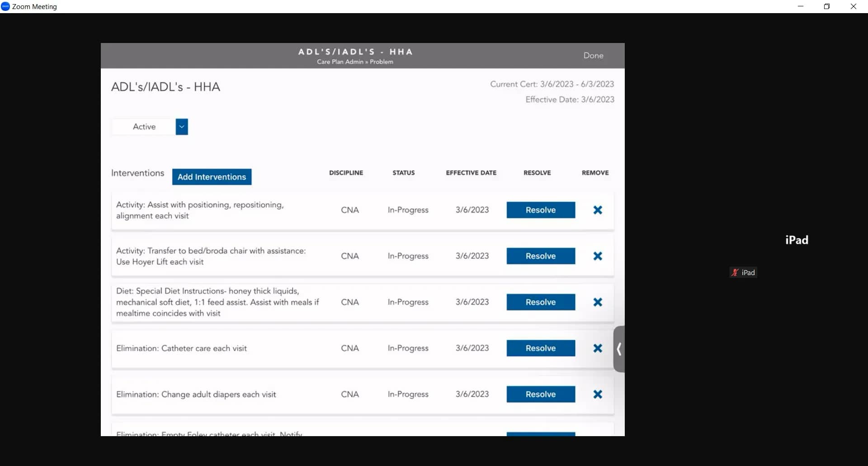Image resolution: width=868 pixels, height=466 pixels.
Task: Remove the change adult diapers intervention
Action: pyautogui.click(x=597, y=394)
